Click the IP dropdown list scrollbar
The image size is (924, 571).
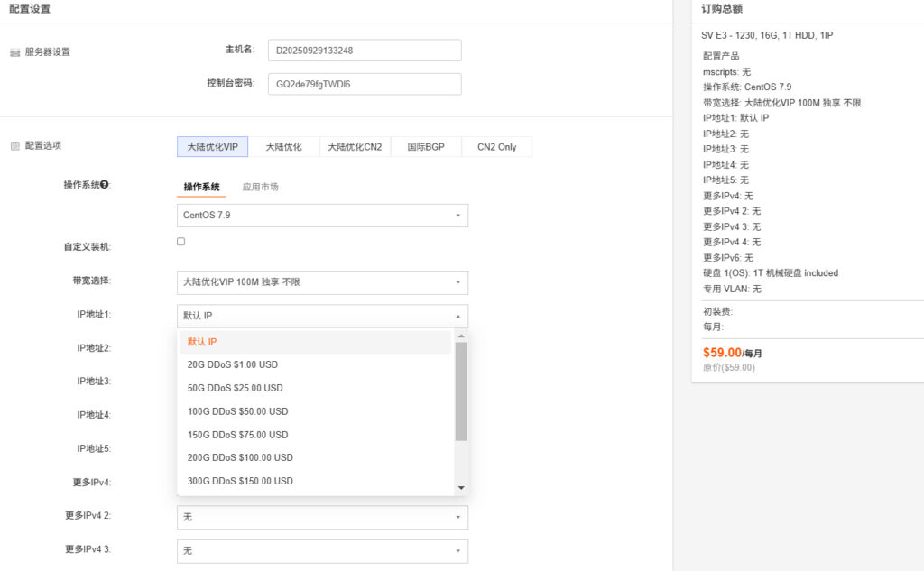(461, 388)
